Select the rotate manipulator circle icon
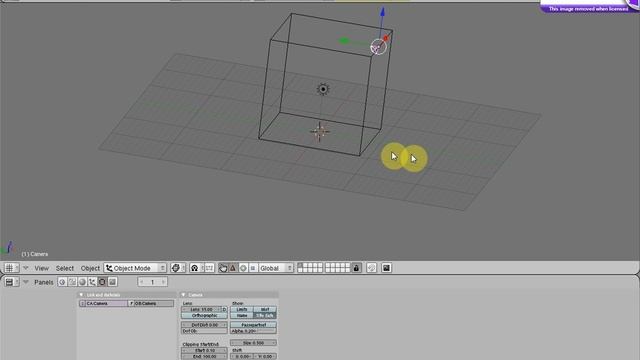 click(x=243, y=268)
